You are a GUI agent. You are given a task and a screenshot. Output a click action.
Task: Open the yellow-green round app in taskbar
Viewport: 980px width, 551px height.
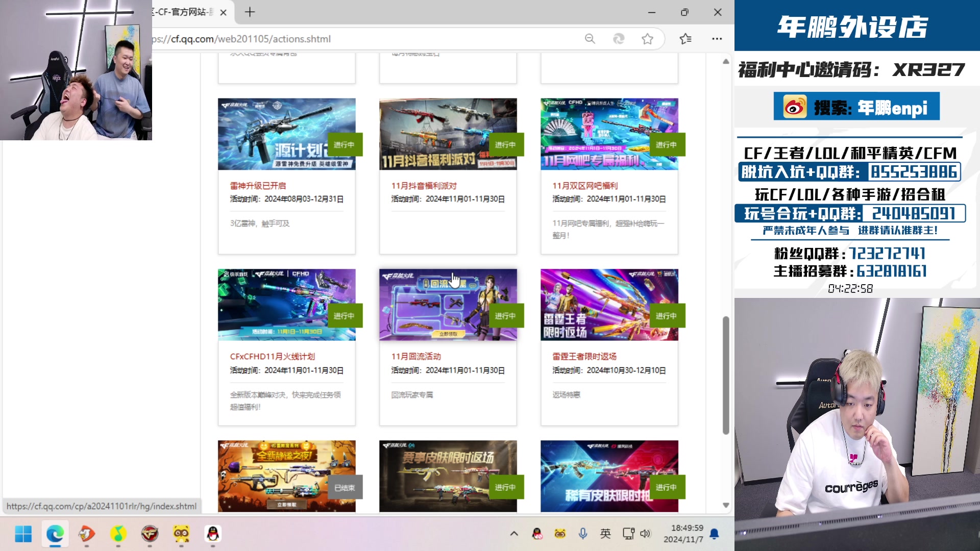tap(118, 534)
